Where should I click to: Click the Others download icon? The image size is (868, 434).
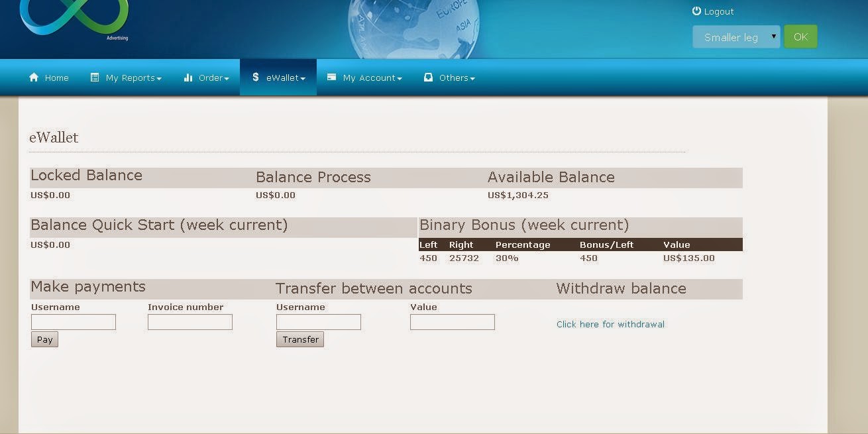point(427,78)
